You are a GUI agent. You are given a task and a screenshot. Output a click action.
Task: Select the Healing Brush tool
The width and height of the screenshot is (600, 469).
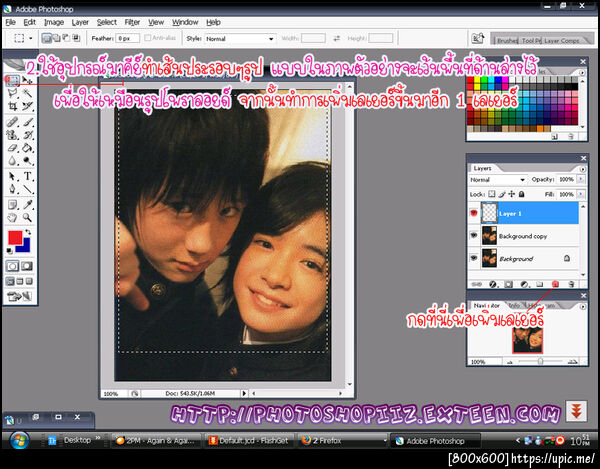pyautogui.click(x=12, y=122)
